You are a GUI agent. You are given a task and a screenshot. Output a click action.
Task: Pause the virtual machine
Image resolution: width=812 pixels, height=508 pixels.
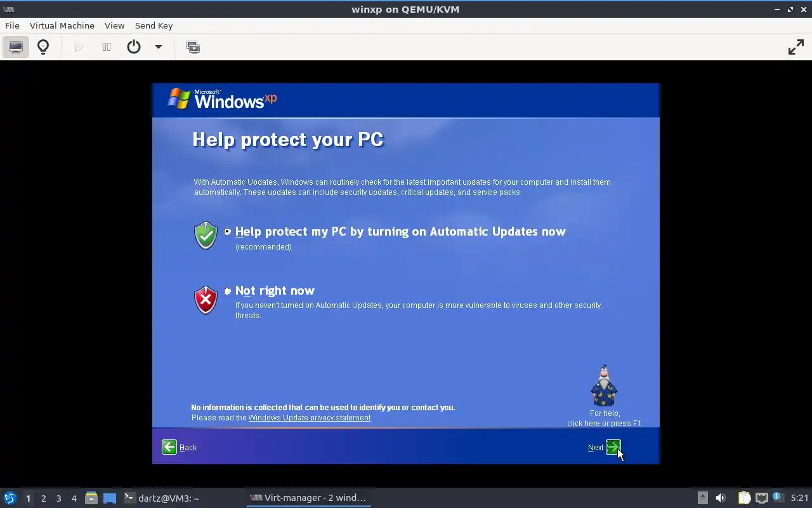[x=107, y=47]
